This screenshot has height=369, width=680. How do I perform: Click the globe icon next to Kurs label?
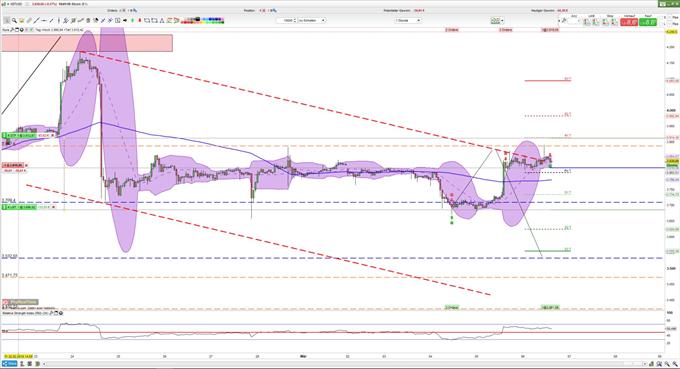point(22,30)
